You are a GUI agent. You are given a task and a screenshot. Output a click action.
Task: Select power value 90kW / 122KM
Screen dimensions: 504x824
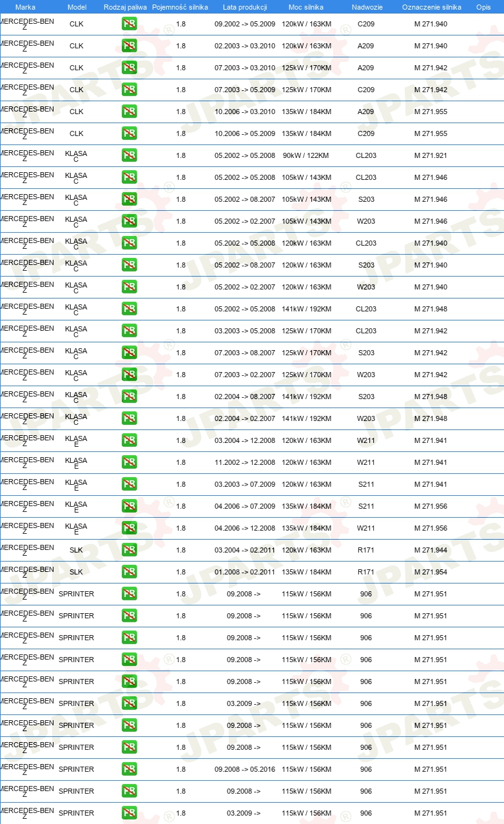click(x=306, y=155)
